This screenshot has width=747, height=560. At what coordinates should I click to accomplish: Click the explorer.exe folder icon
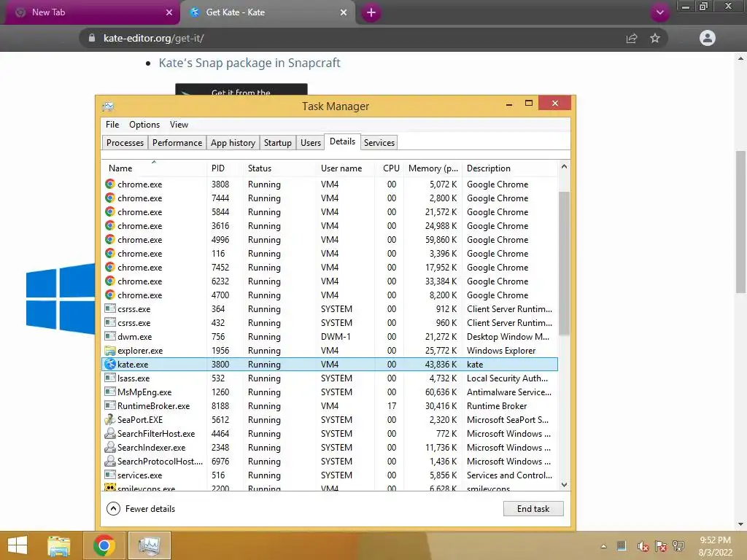(110, 351)
